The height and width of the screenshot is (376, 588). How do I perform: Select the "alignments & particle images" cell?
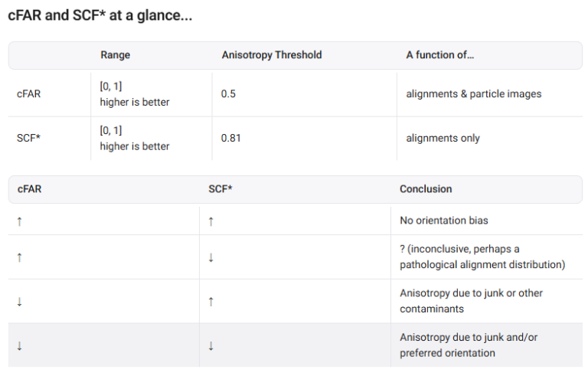(x=473, y=94)
